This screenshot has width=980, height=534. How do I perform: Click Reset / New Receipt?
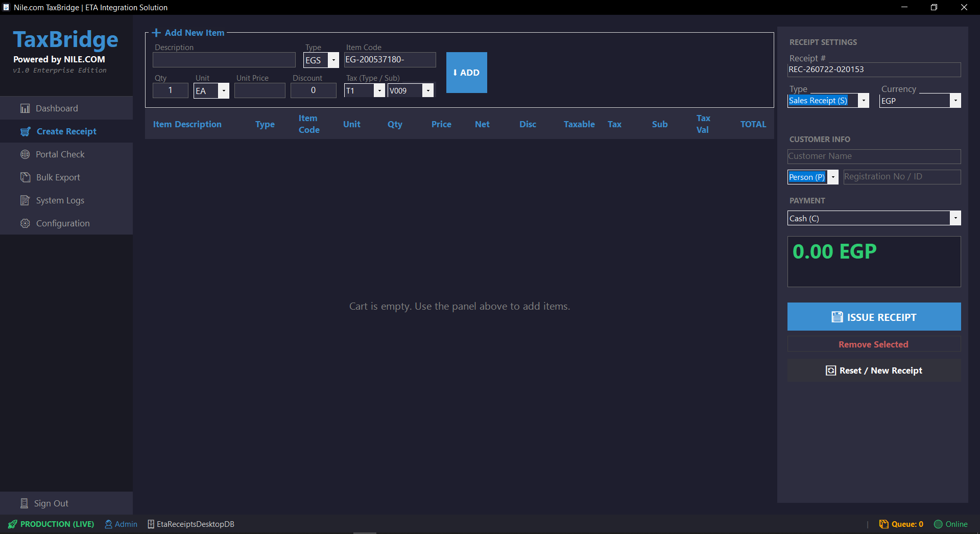coord(874,370)
